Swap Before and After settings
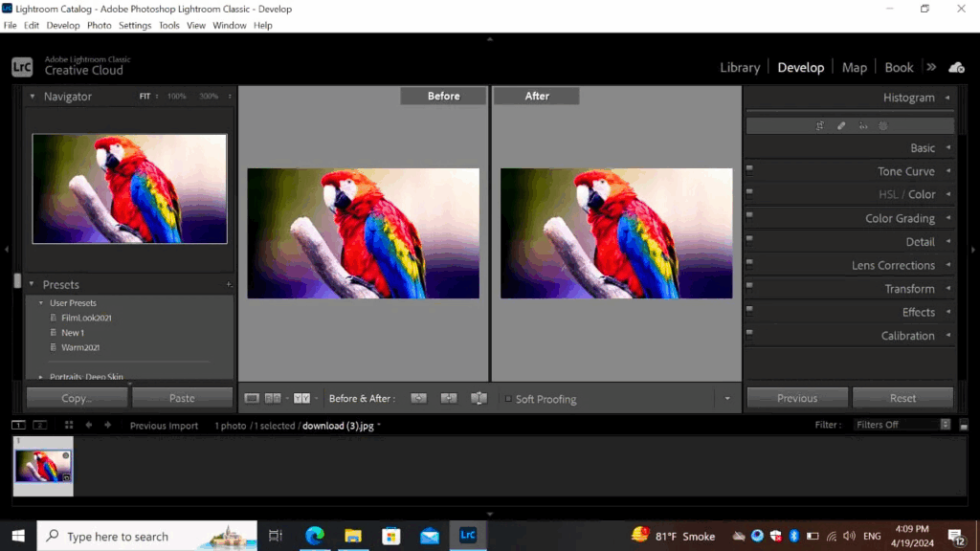The width and height of the screenshot is (980, 551). pyautogui.click(x=479, y=399)
